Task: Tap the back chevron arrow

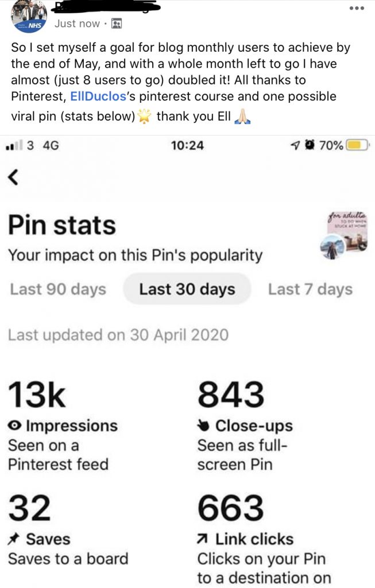Action: (x=13, y=177)
